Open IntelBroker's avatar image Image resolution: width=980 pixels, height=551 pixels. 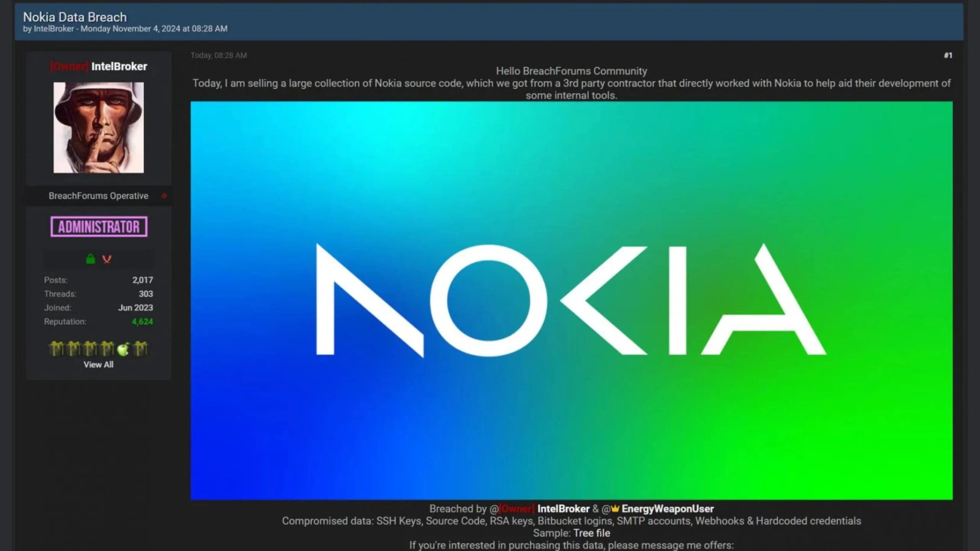click(x=99, y=127)
